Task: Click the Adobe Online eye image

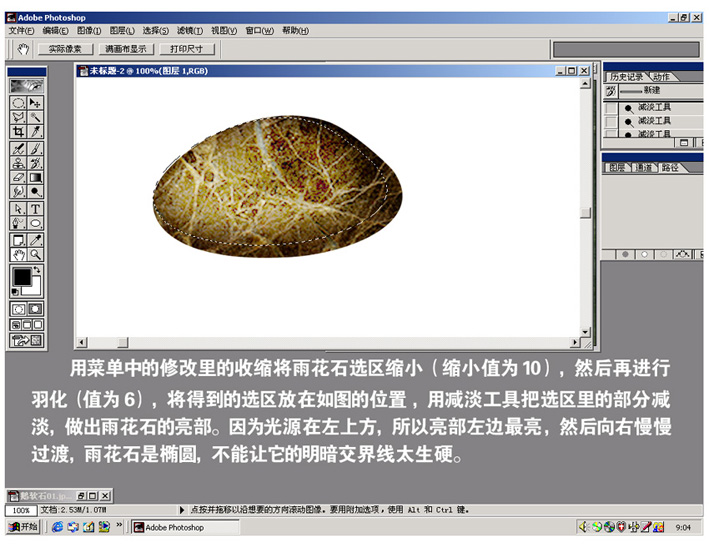Action: (x=27, y=86)
